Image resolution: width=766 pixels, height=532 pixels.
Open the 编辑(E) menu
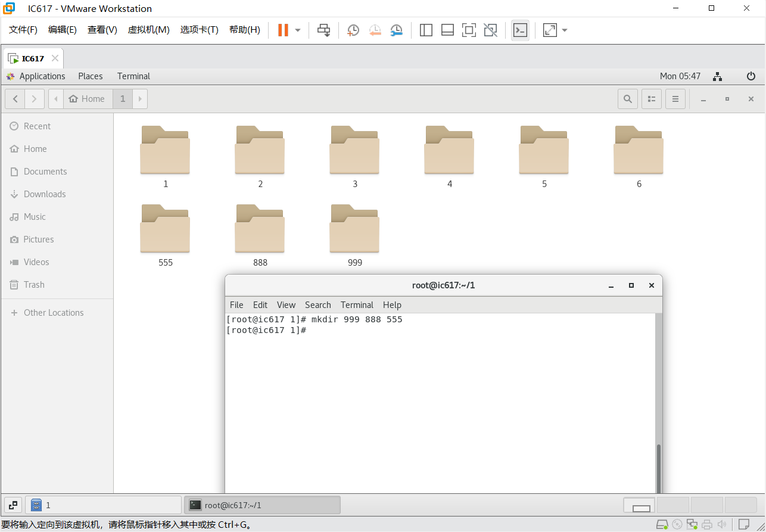[x=63, y=30]
